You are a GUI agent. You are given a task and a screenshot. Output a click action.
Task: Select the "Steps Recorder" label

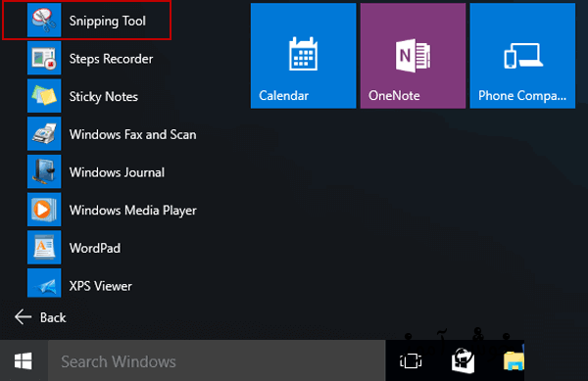[111, 59]
